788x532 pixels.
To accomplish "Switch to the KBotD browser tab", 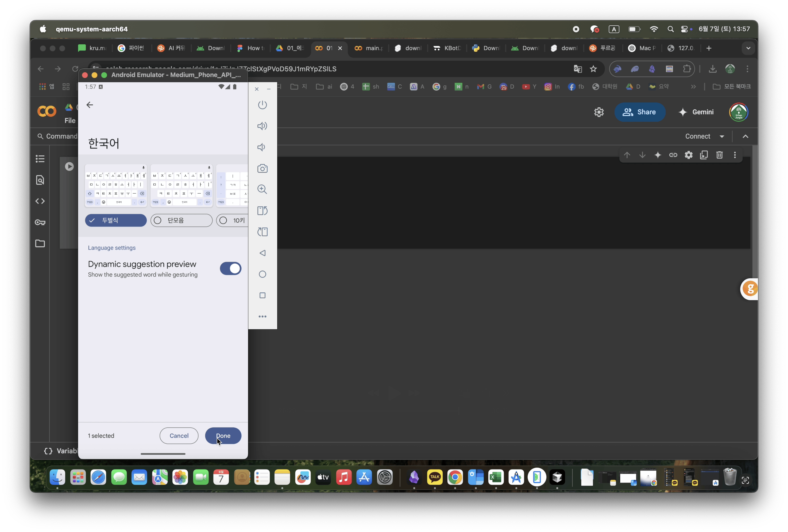I will tap(447, 48).
